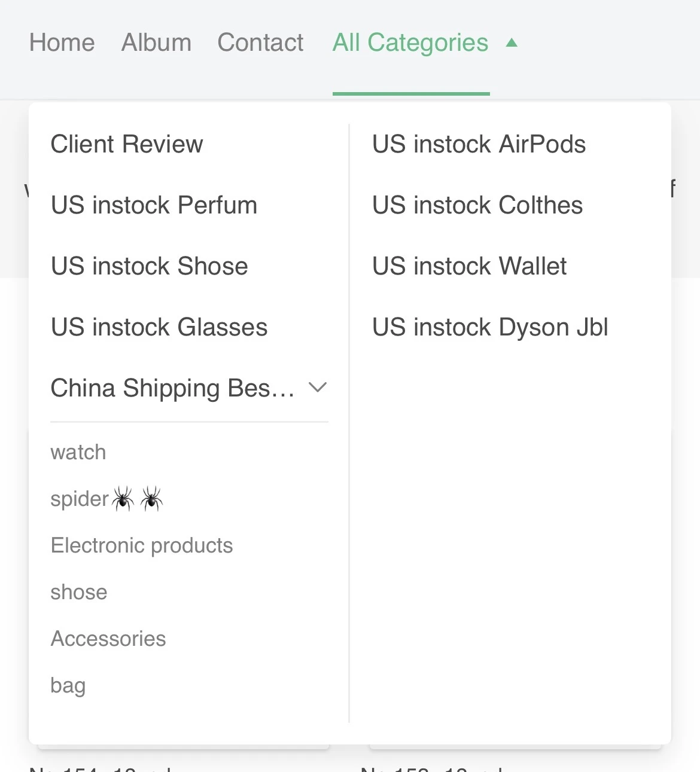Open the Accessories subcategory
This screenshot has height=772, width=700.
[108, 639]
